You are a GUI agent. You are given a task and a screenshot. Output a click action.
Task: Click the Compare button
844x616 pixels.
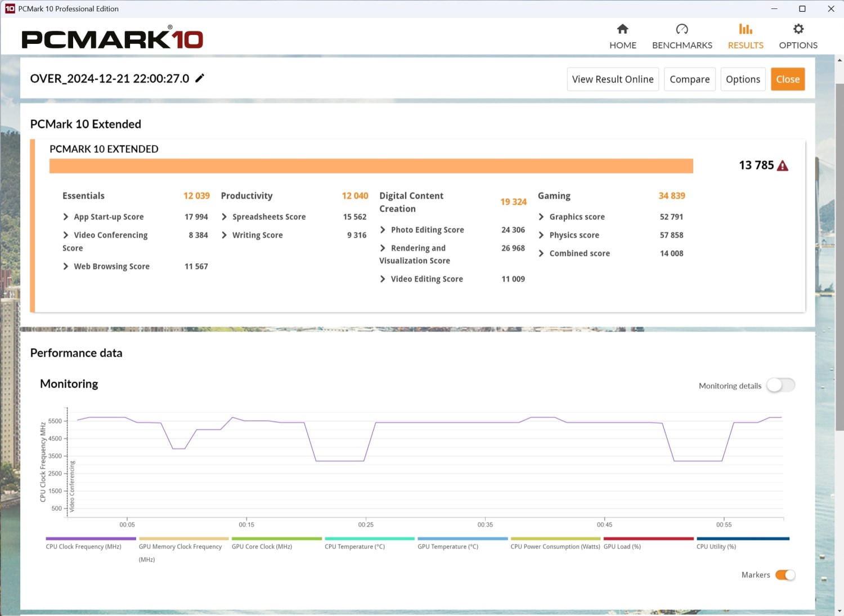point(689,79)
